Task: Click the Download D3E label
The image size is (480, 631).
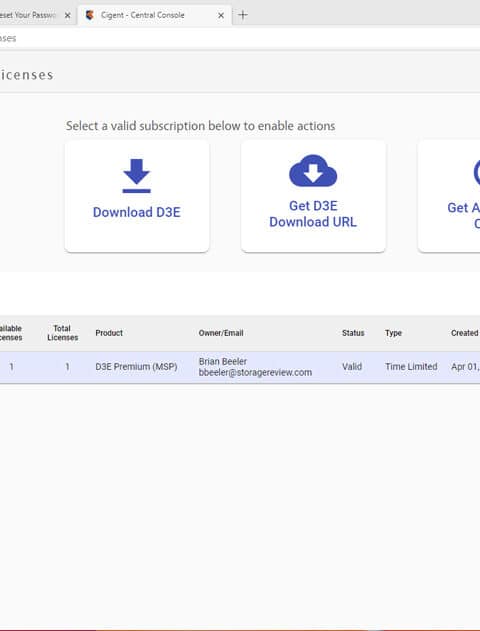Action: 136,212
